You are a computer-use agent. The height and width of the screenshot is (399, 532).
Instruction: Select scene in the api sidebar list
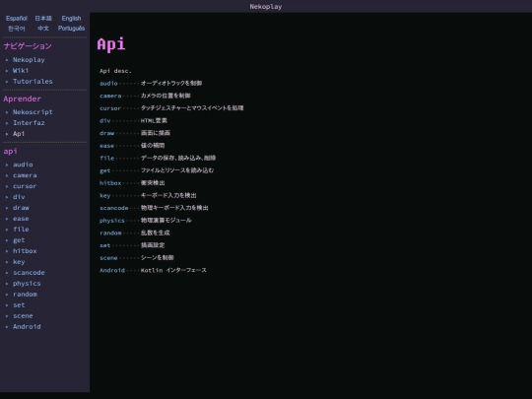click(23, 316)
